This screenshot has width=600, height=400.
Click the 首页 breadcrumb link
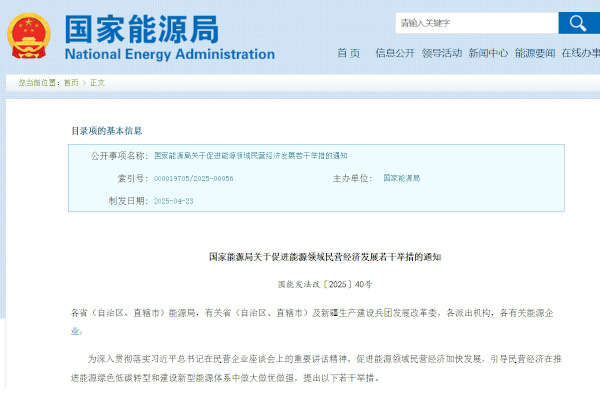coord(71,83)
